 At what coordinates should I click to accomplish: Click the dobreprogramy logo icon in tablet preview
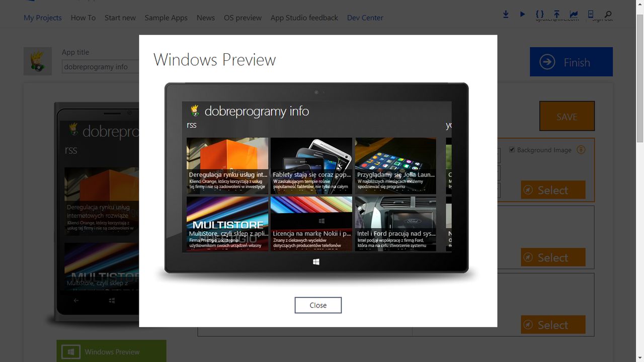coord(194,111)
